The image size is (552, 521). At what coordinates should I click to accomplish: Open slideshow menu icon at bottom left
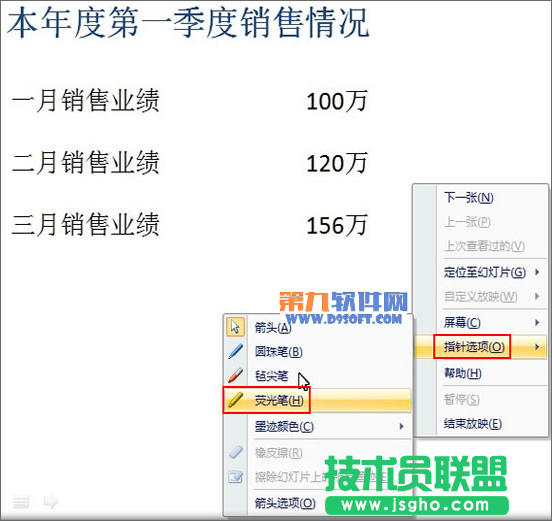tap(21, 501)
